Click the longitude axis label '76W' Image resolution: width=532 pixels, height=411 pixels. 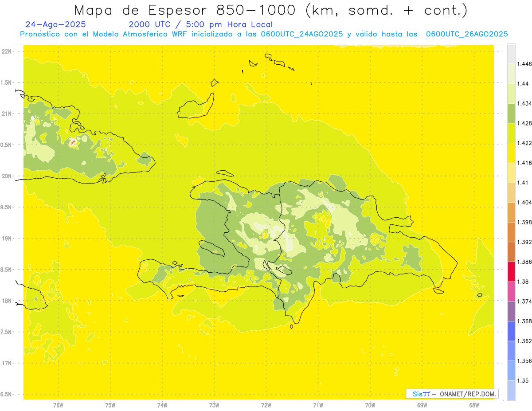point(58,405)
